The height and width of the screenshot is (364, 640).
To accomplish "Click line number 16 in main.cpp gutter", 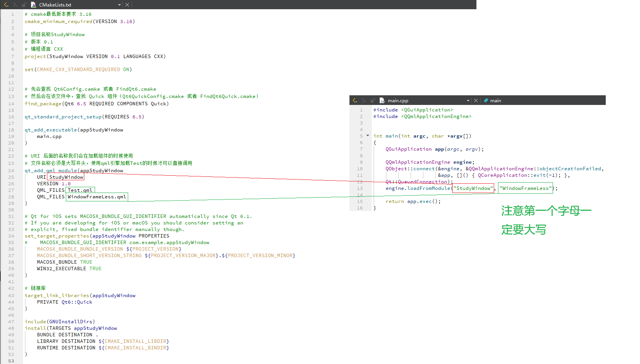I will coord(360,208).
